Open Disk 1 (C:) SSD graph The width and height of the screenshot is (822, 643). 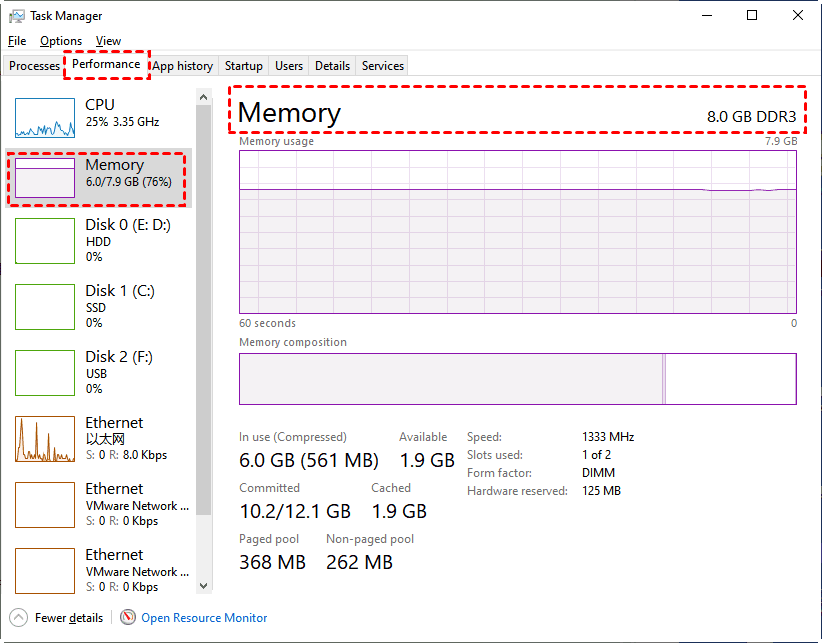tap(45, 307)
